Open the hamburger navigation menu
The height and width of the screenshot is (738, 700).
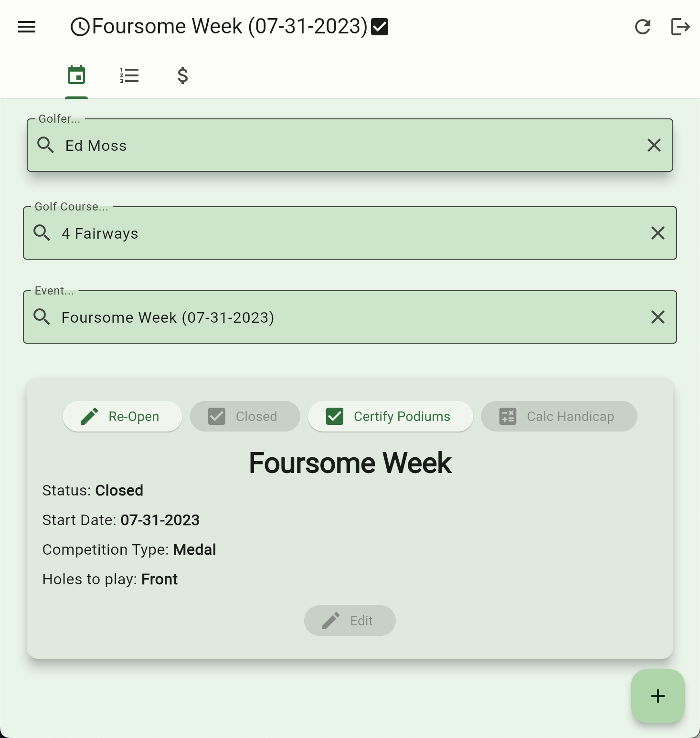[x=27, y=27]
